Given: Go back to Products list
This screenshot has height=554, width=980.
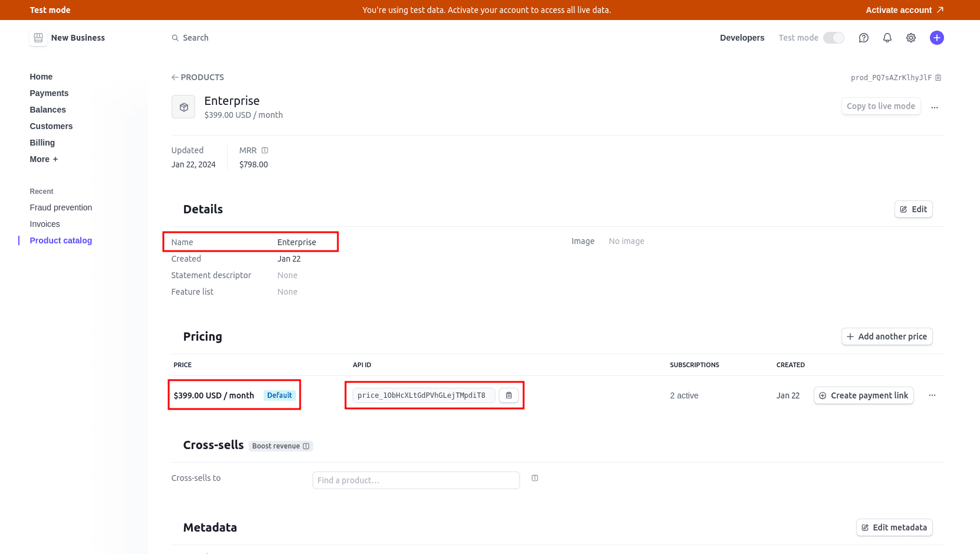Looking at the screenshot, I should (x=198, y=77).
